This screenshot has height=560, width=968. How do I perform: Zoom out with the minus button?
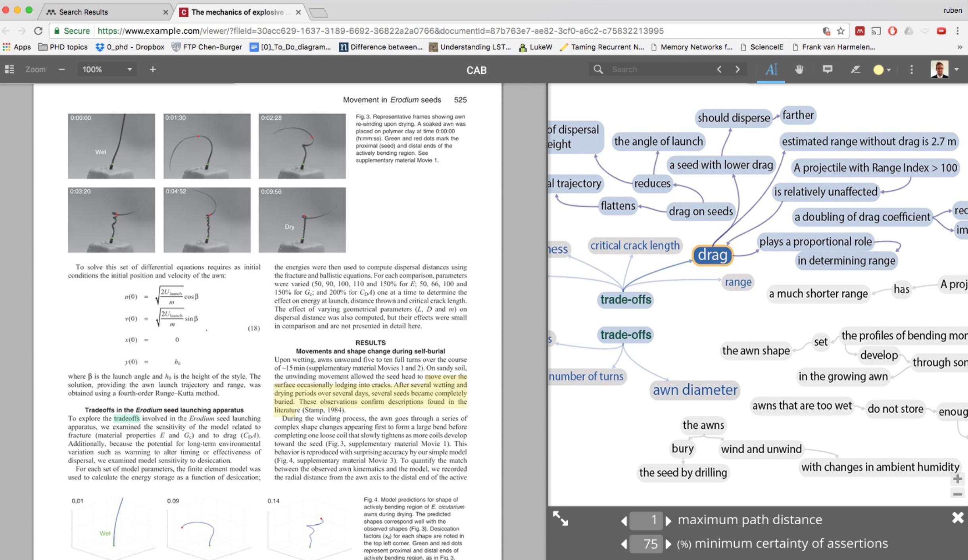click(x=61, y=69)
